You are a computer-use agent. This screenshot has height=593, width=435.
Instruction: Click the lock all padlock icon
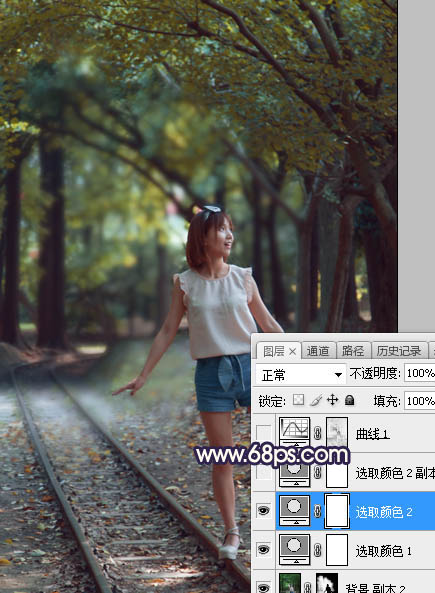pyautogui.click(x=350, y=400)
